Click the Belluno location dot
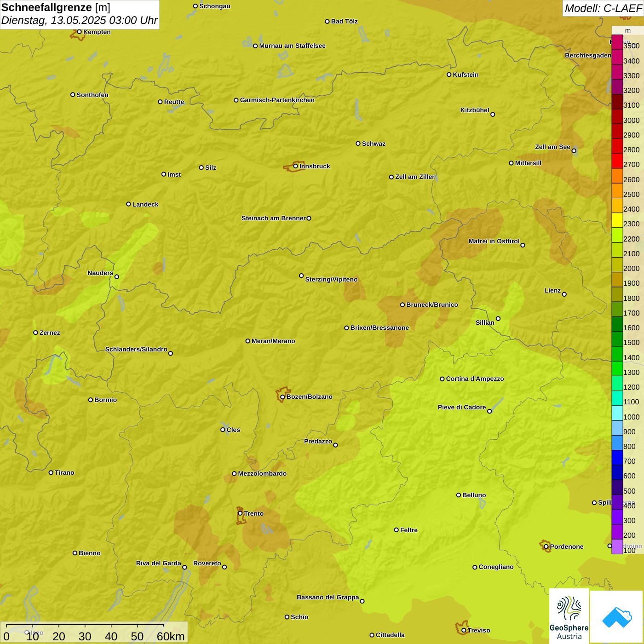This screenshot has width=644, height=644. tap(458, 495)
